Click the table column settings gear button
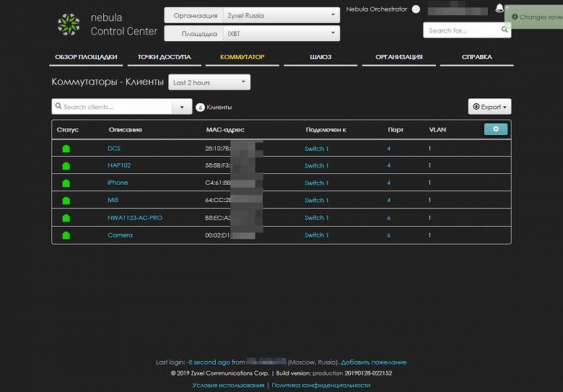 pos(495,129)
